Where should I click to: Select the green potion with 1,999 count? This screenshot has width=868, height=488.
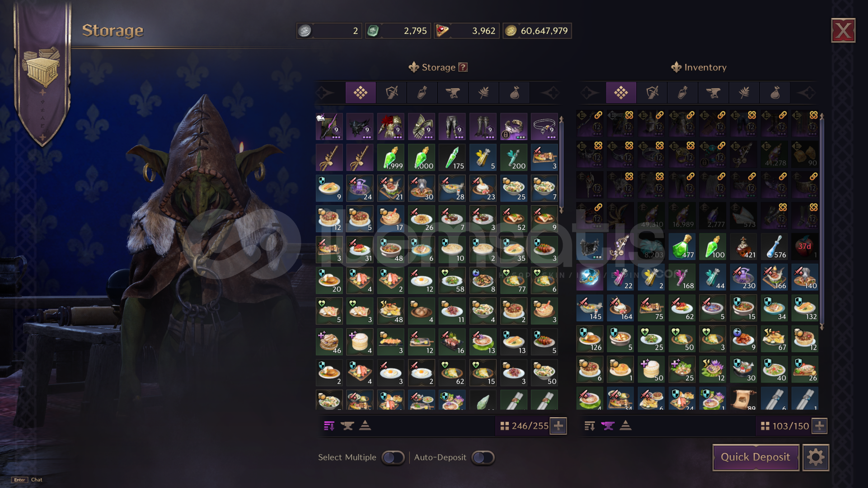pos(390,158)
